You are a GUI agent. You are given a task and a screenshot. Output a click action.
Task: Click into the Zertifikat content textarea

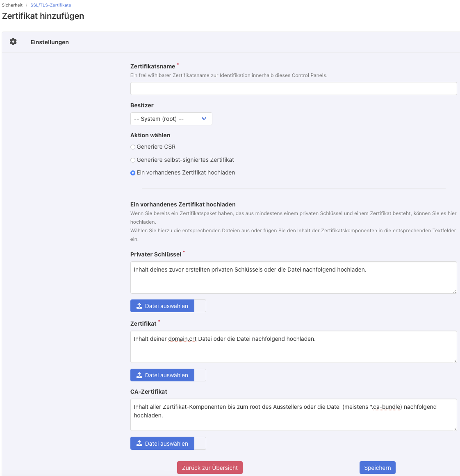(x=293, y=347)
